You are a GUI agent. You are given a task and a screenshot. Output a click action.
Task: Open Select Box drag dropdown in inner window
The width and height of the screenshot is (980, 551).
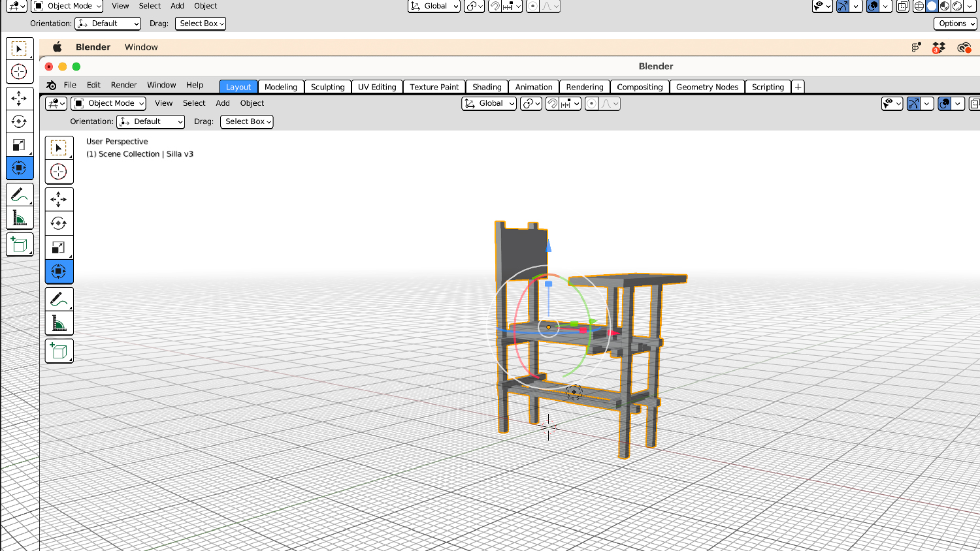click(247, 121)
